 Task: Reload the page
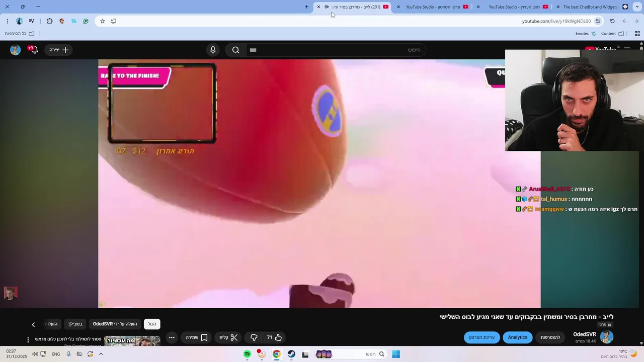(612, 21)
